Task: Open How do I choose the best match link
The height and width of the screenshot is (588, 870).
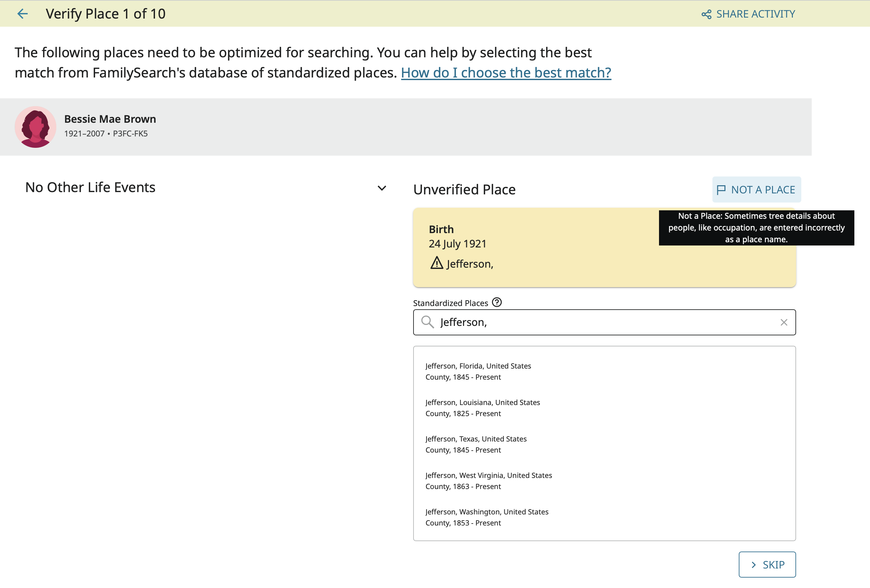Action: click(x=506, y=73)
